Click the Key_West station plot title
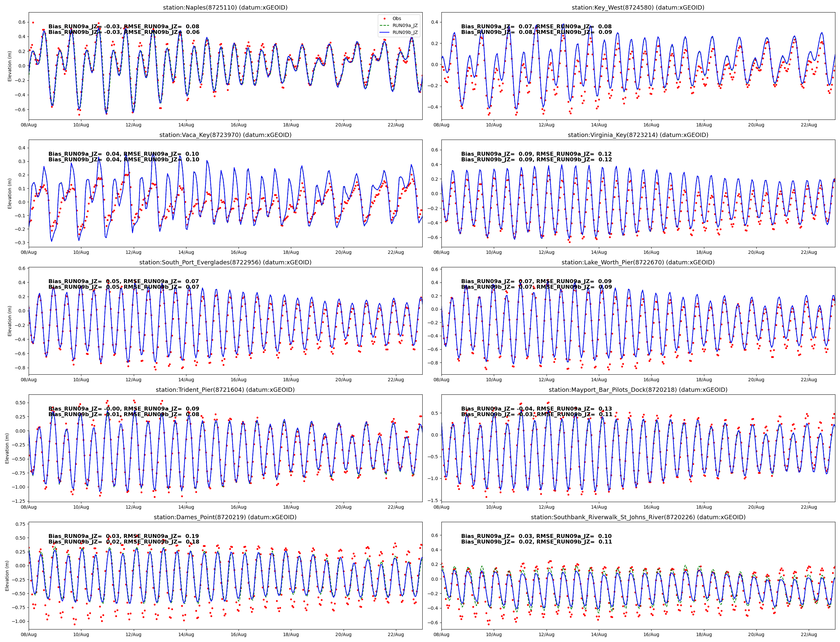 coord(638,7)
